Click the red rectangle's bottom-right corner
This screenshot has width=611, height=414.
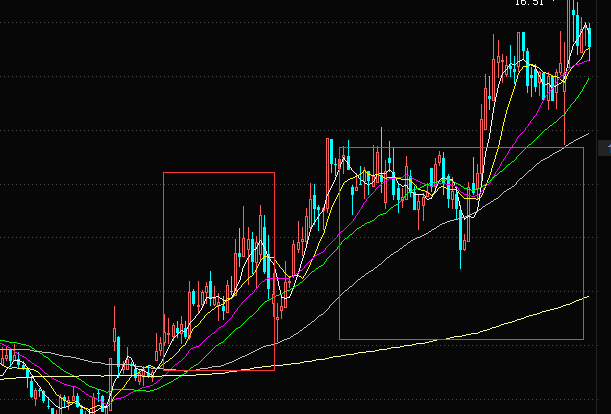(x=274, y=370)
